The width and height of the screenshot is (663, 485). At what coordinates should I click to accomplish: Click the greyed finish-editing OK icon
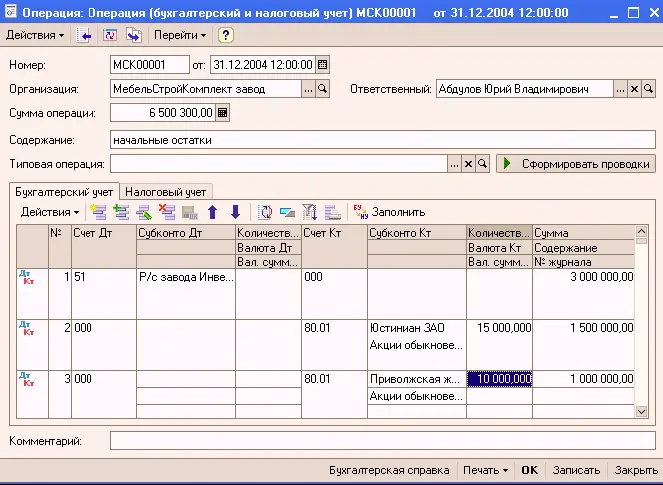[x=190, y=212]
